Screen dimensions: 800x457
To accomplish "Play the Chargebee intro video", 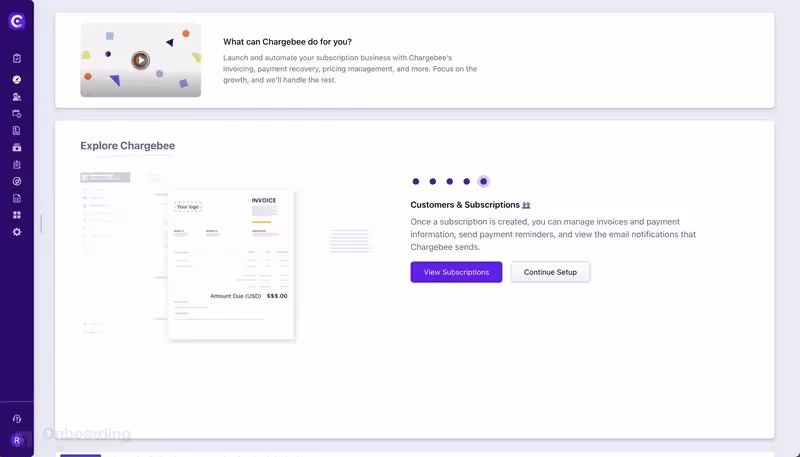I will [140, 60].
